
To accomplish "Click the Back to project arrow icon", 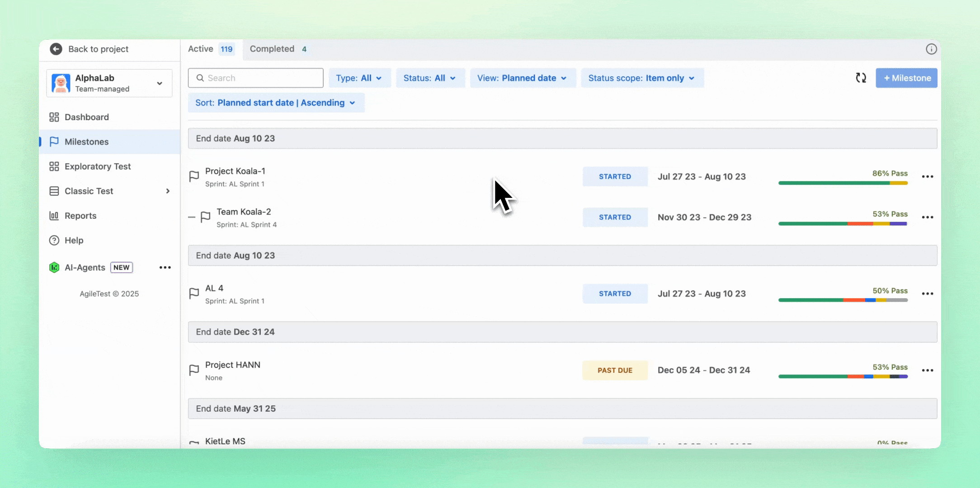I will click(56, 49).
